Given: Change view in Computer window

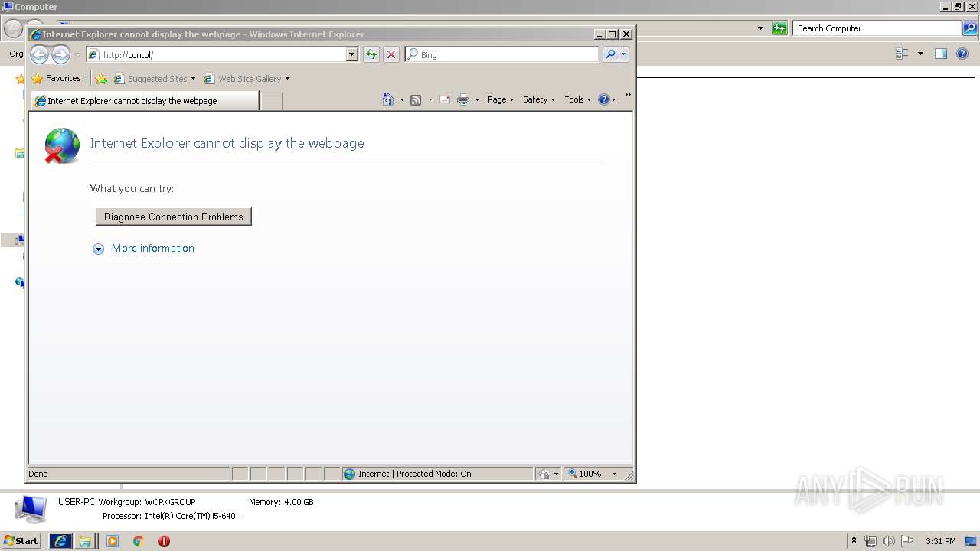Looking at the screenshot, I should tap(902, 54).
